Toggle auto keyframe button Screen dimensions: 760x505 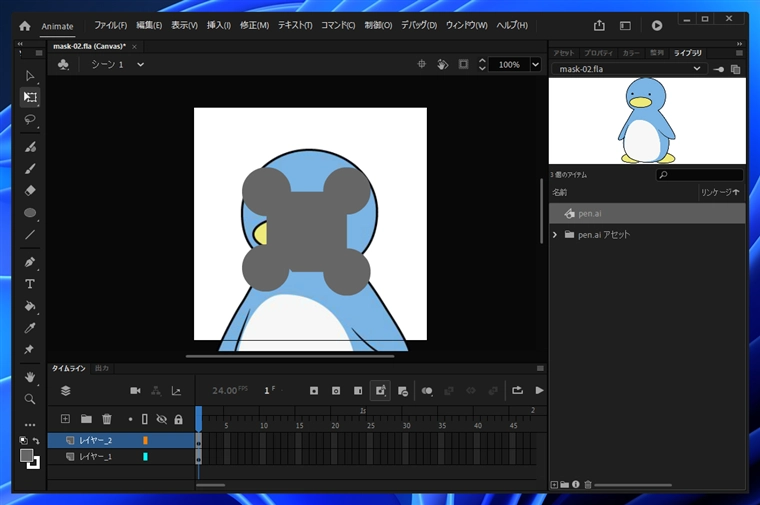(x=380, y=391)
